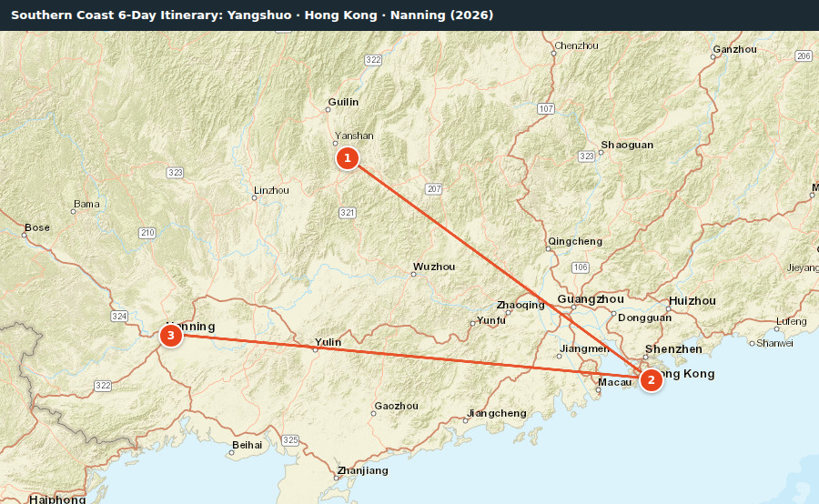Click itinerary stop marker 1 at Yangshuo
This screenshot has width=819, height=504.
(348, 158)
